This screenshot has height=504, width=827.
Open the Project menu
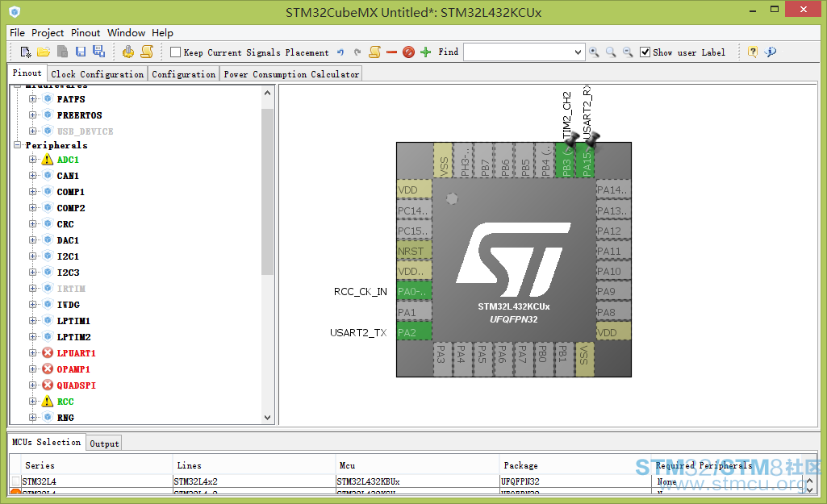tap(48, 33)
